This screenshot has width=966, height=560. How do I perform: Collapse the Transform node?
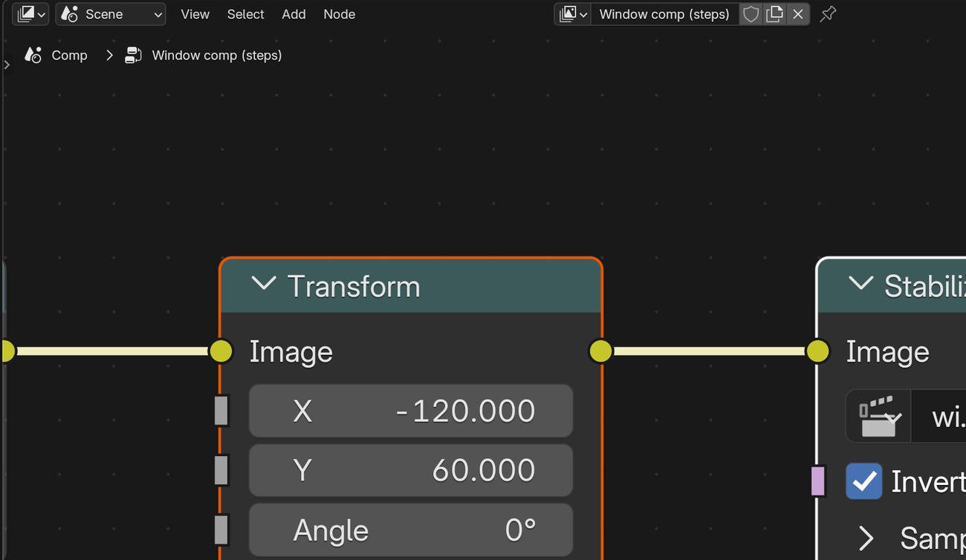tap(264, 284)
